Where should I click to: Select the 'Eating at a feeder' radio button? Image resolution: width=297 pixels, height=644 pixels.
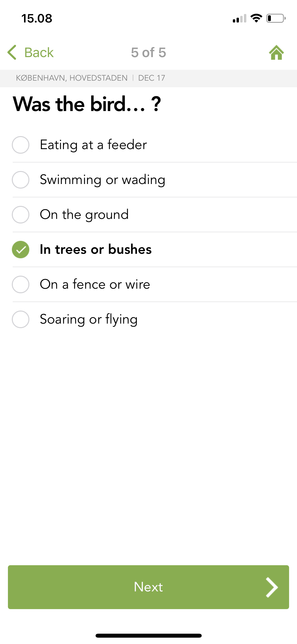coord(21,145)
